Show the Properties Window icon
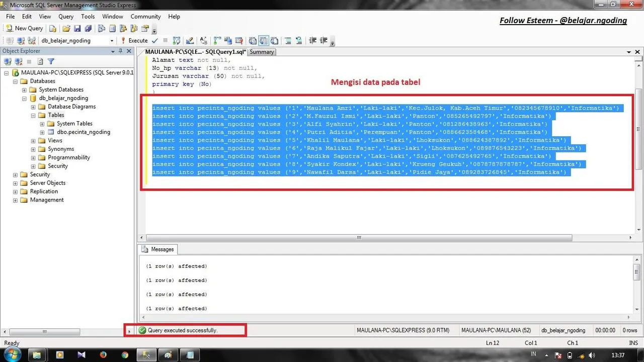Viewport: 644px width, 362px height. coord(145,28)
